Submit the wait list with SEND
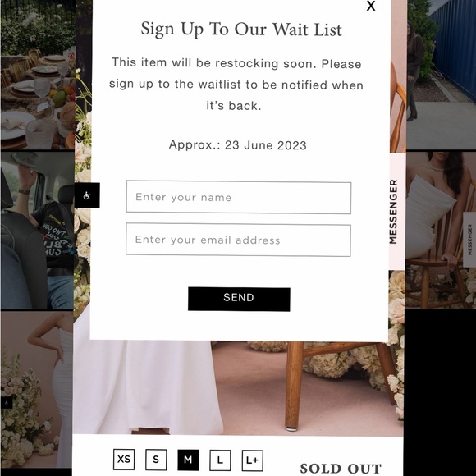The image size is (476, 476). click(x=239, y=299)
